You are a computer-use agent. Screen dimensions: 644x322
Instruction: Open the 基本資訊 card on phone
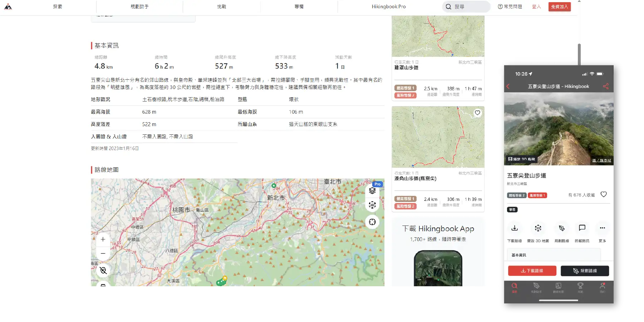[554, 255]
